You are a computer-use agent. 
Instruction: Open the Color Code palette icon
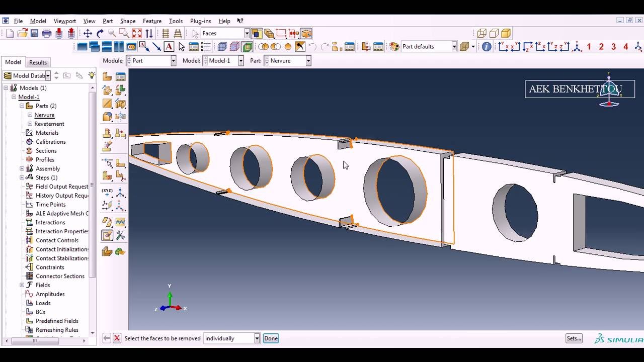click(394, 46)
